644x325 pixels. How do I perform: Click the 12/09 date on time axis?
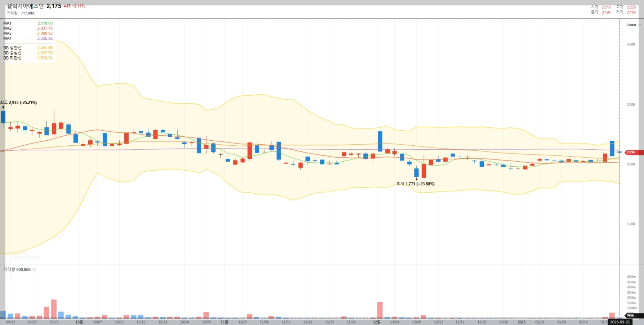tap(416, 322)
